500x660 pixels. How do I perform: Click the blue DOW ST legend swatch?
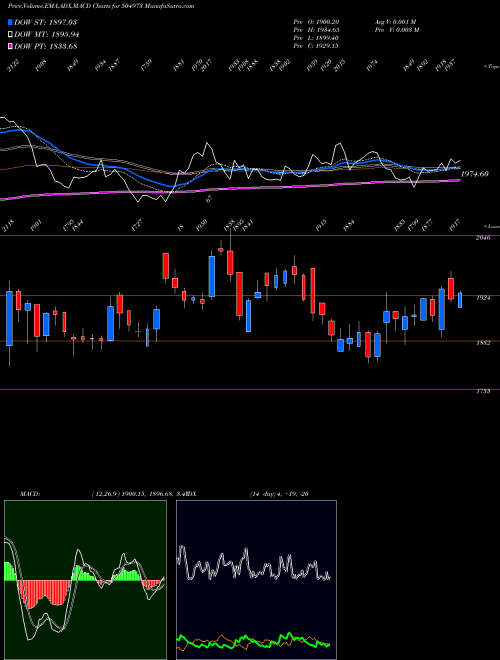11,22
